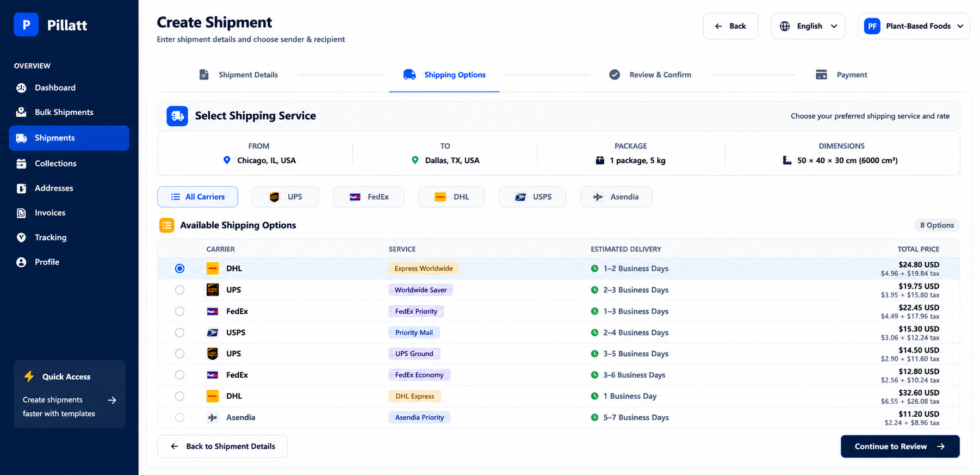Open Dashboard via its sidebar icon
Screen dimensions: 980x475
(x=21, y=88)
